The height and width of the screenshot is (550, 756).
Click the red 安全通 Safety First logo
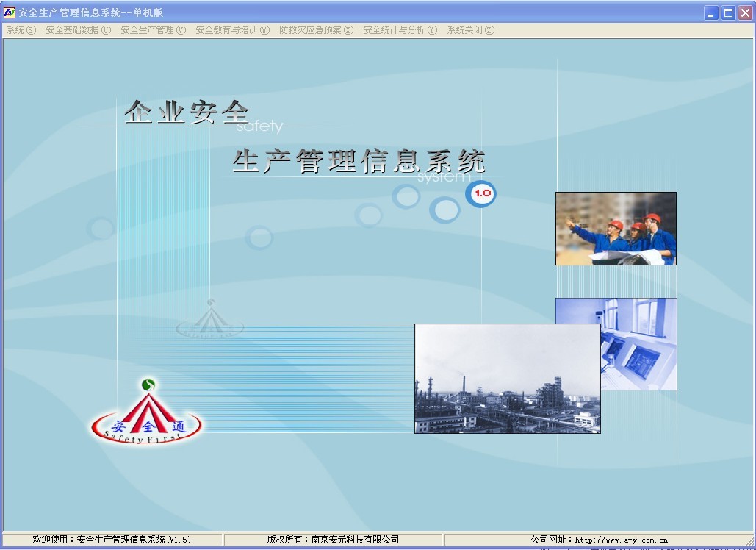(x=146, y=418)
